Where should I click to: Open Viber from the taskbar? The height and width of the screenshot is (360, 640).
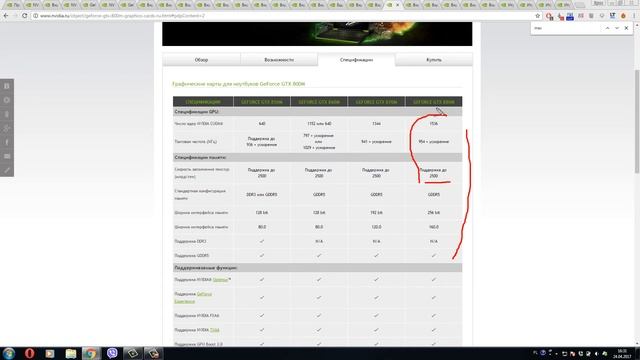(112, 353)
